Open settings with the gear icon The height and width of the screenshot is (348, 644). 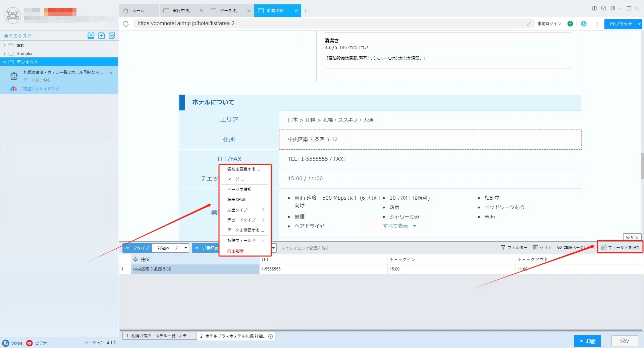click(x=613, y=8)
